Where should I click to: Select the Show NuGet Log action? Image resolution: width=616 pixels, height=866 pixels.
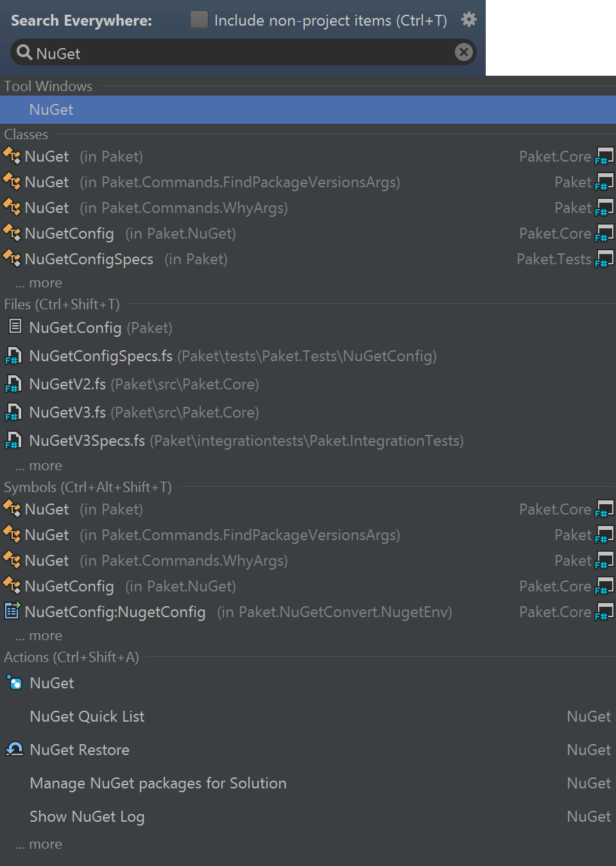(x=308, y=817)
